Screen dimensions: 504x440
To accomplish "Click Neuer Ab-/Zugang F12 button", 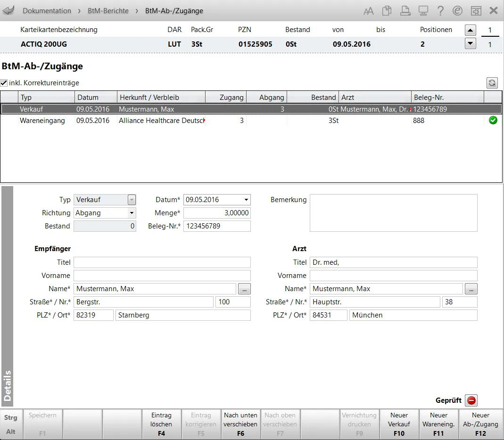I will (480, 424).
